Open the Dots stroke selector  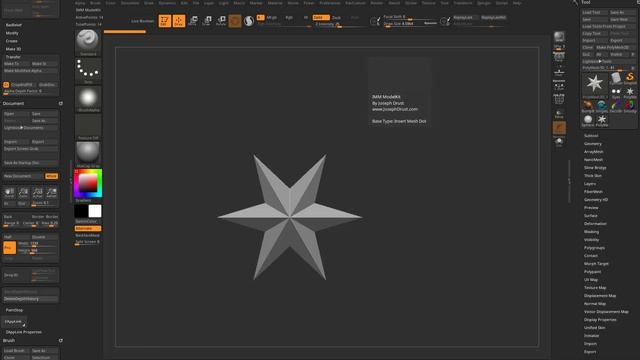pyautogui.click(x=88, y=71)
